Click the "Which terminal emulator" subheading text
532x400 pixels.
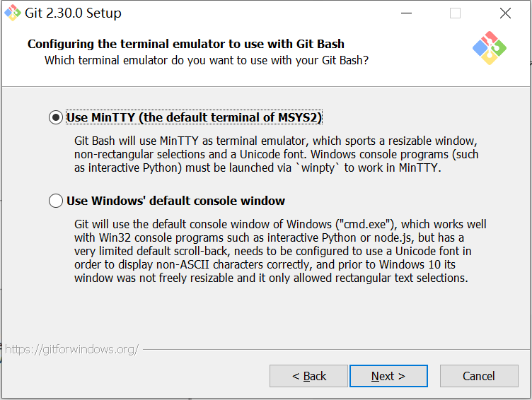tap(206, 60)
